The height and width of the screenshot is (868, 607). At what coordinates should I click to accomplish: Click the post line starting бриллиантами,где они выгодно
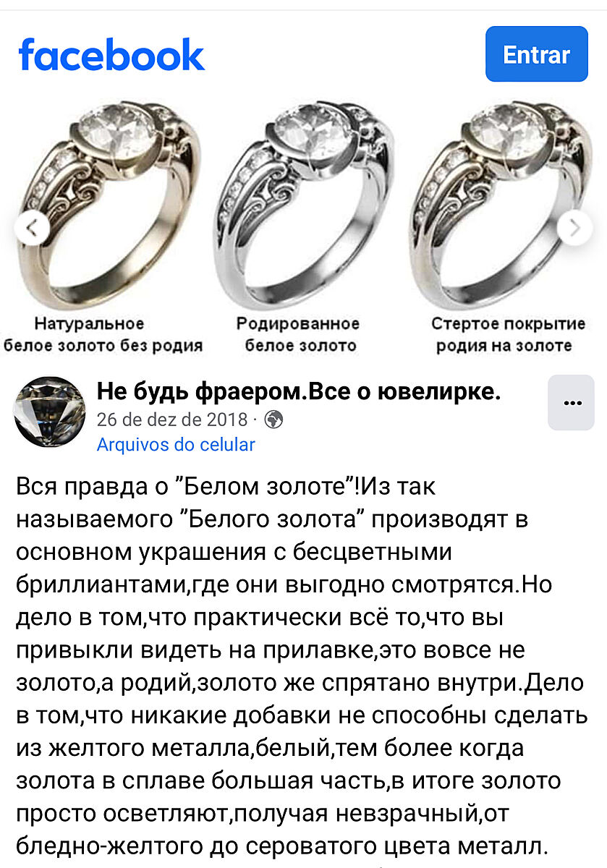click(284, 584)
